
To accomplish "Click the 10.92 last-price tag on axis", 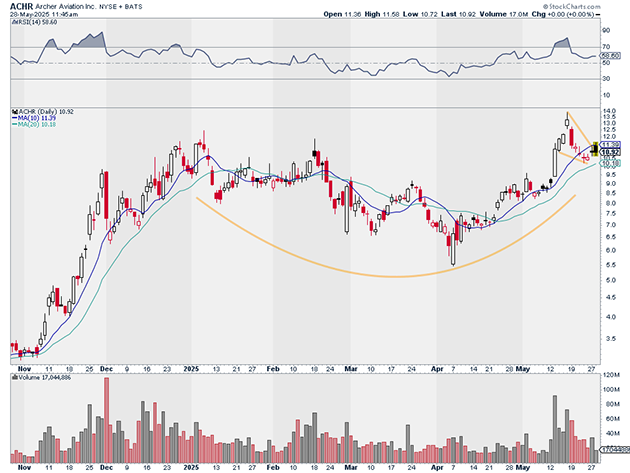I will pos(610,152).
